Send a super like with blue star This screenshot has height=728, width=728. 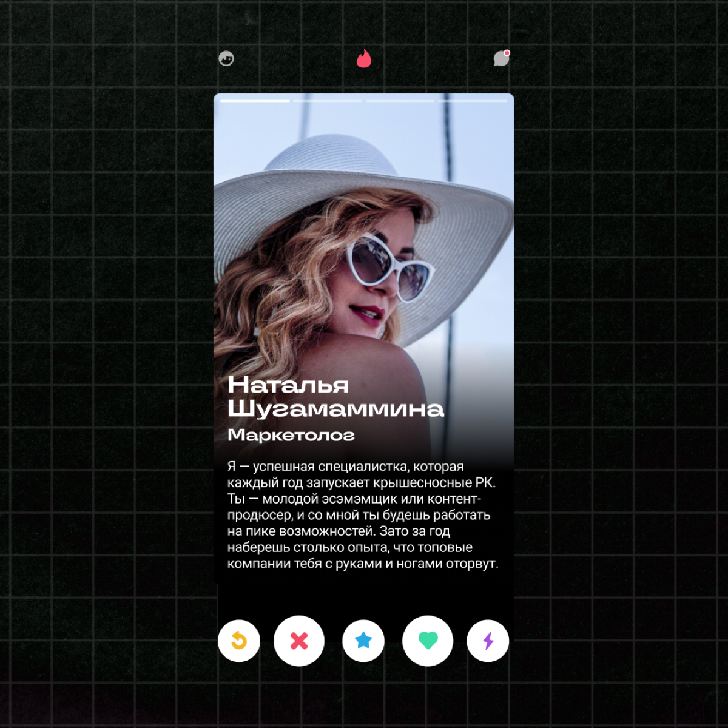pyautogui.click(x=363, y=641)
